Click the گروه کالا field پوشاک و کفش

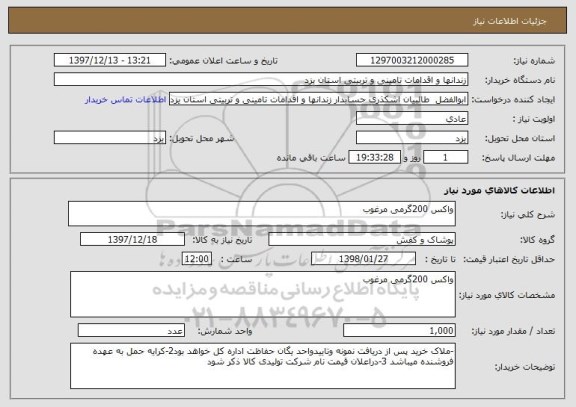point(362,239)
